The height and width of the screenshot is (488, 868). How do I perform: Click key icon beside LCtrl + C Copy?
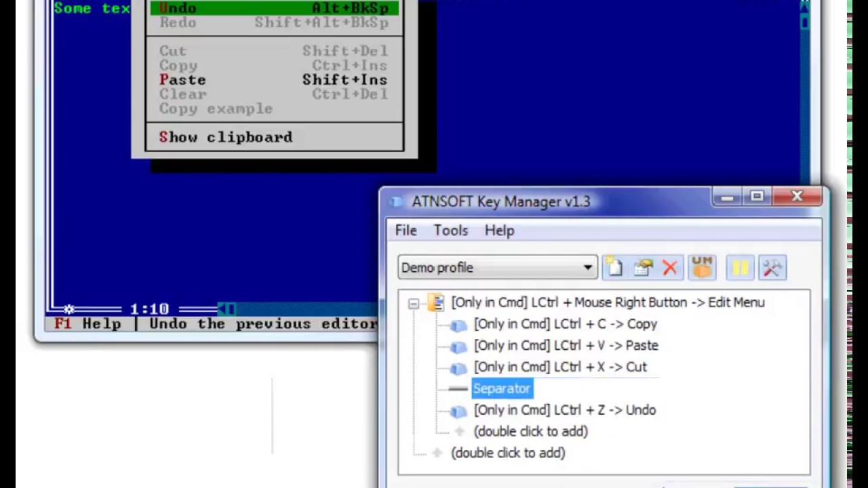point(458,325)
